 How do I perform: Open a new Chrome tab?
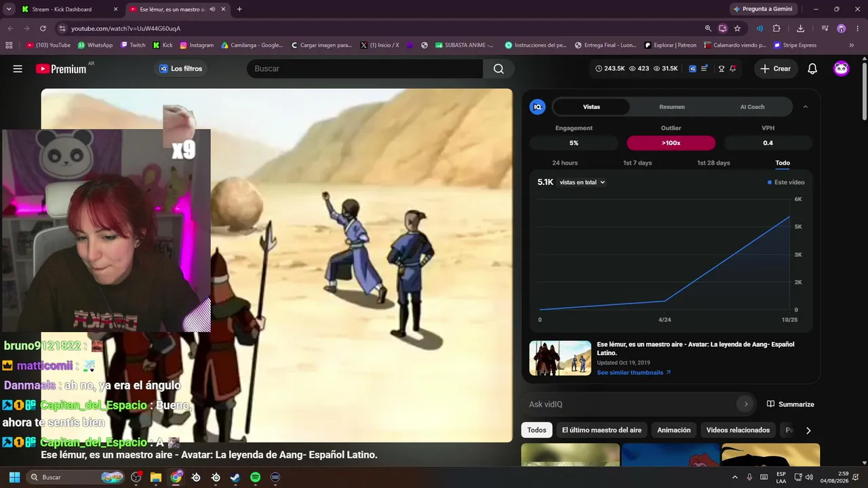tap(239, 9)
